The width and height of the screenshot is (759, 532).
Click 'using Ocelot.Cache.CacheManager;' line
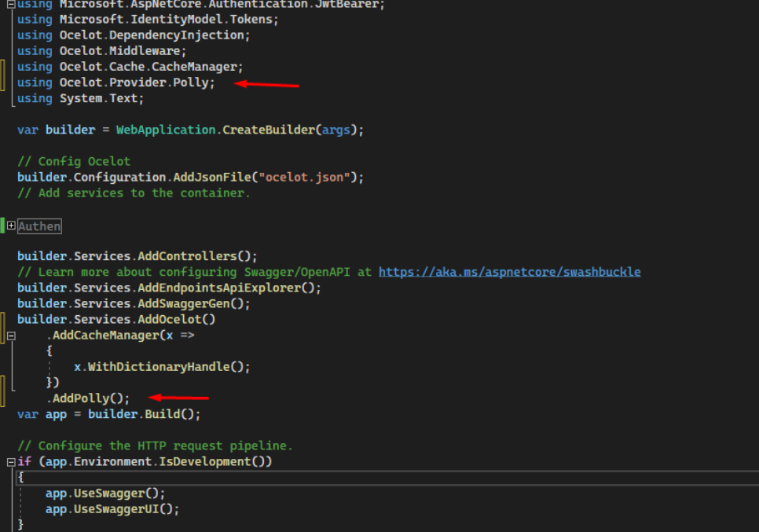pos(130,67)
